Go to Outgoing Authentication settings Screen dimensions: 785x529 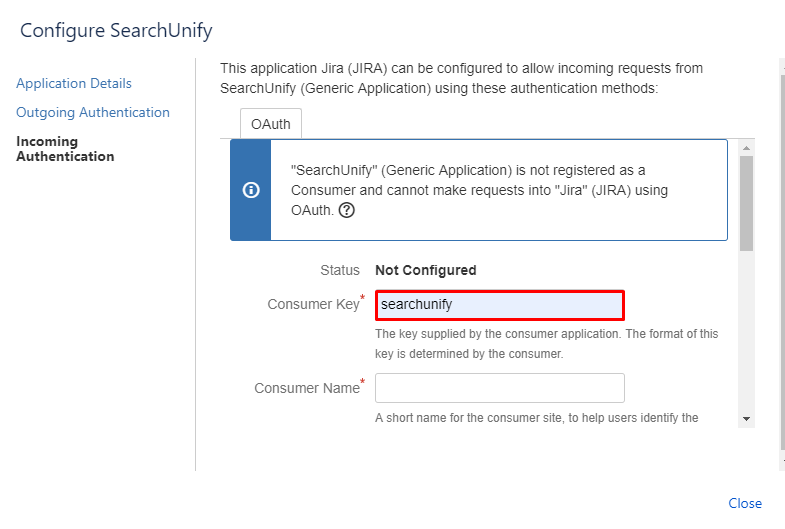[93, 113]
